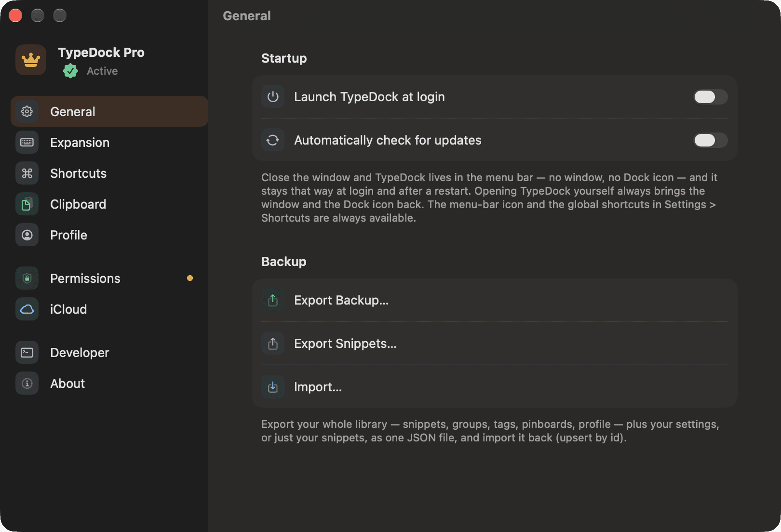Click the TypeDock Pro title text

pos(101,52)
